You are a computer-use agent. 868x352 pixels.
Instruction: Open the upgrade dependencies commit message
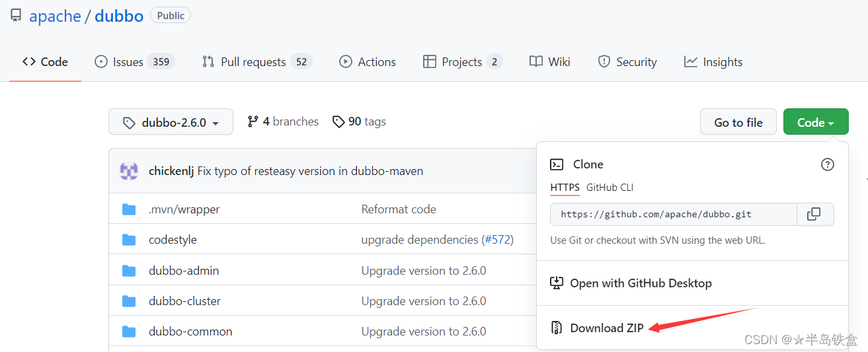[419, 240]
